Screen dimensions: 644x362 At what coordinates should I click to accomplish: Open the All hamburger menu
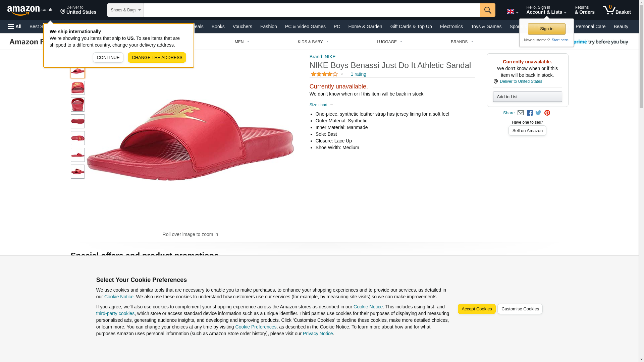point(15,26)
